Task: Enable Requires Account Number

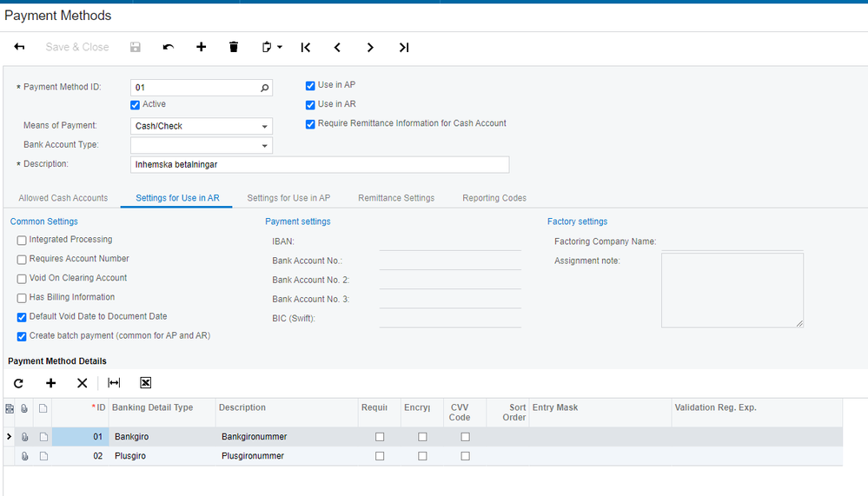Action: (22, 260)
